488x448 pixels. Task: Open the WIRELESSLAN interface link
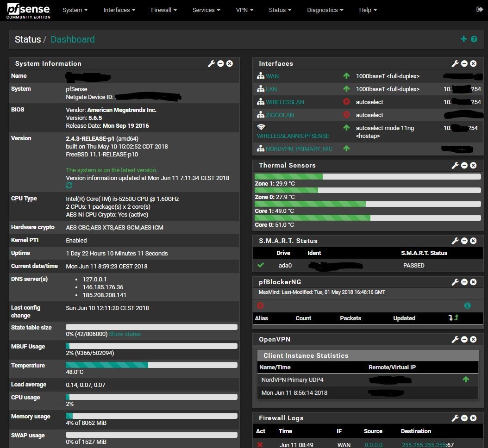[x=285, y=102]
